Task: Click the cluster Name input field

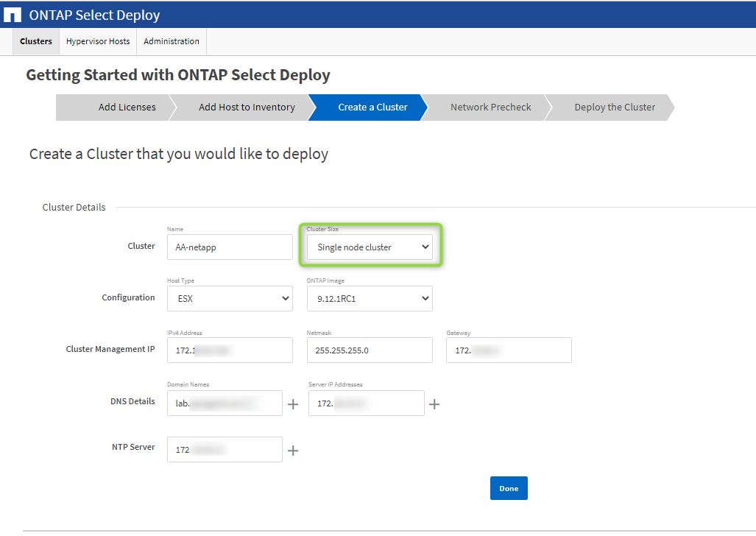Action: 230,247
